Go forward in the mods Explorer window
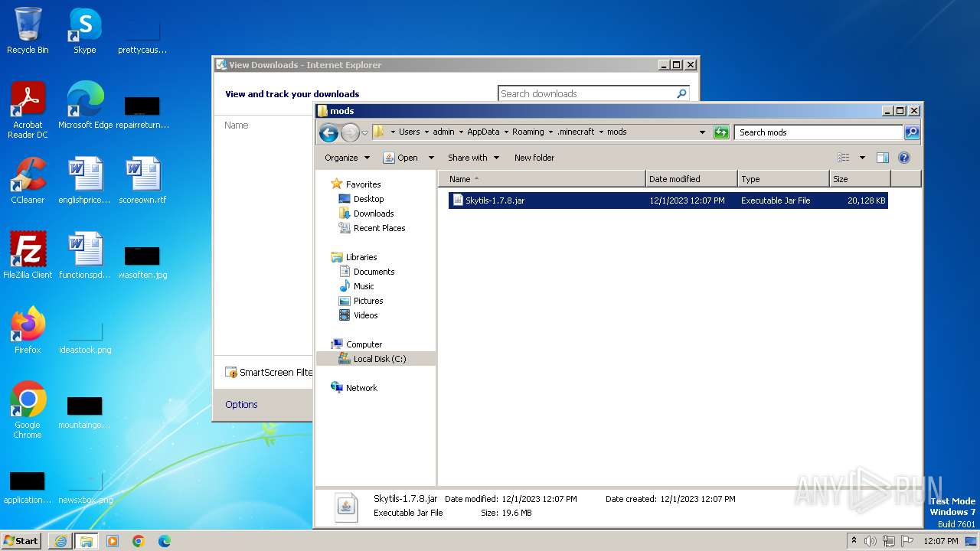980x551 pixels. click(350, 133)
